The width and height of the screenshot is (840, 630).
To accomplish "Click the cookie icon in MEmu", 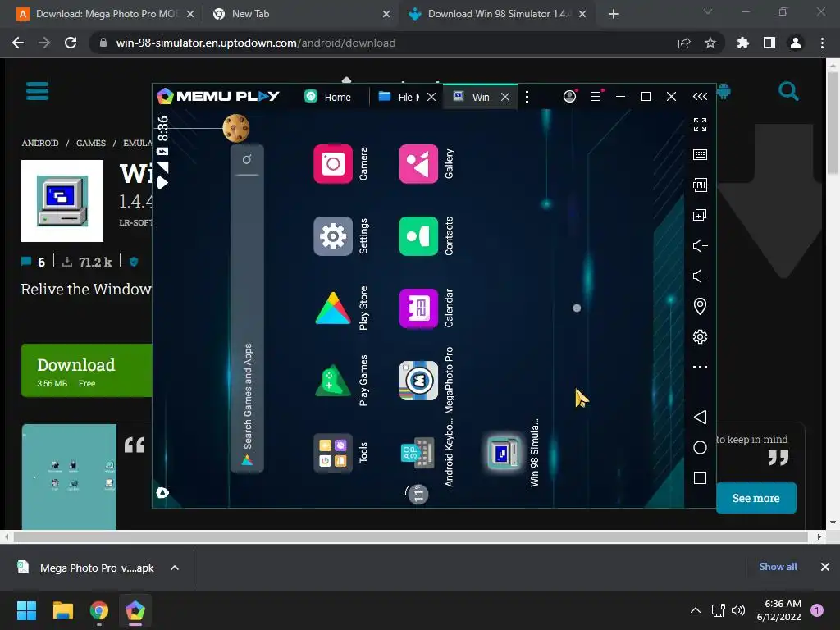I will coord(235,127).
